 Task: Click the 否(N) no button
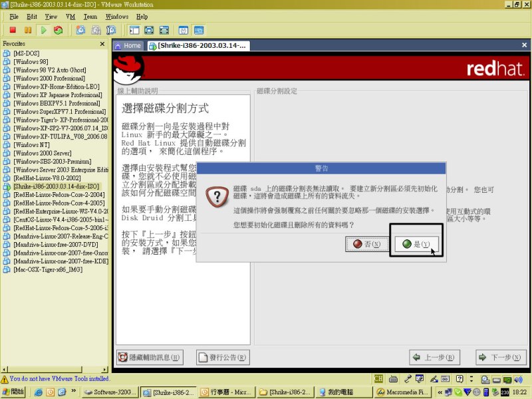pos(367,243)
